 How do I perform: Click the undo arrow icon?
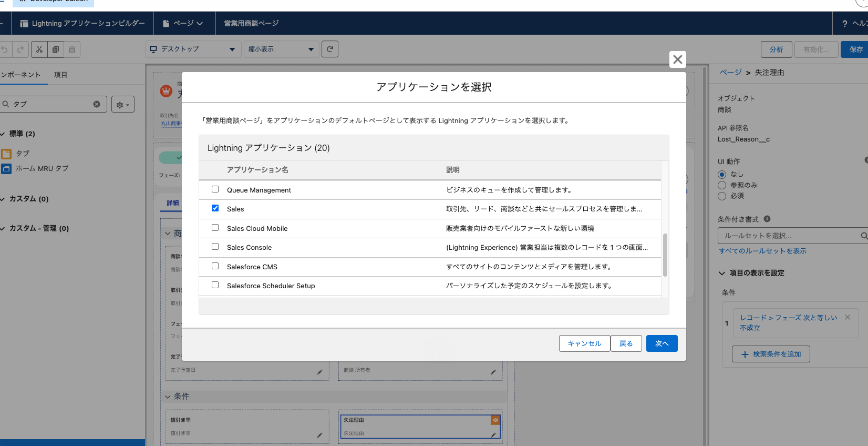(x=5, y=49)
